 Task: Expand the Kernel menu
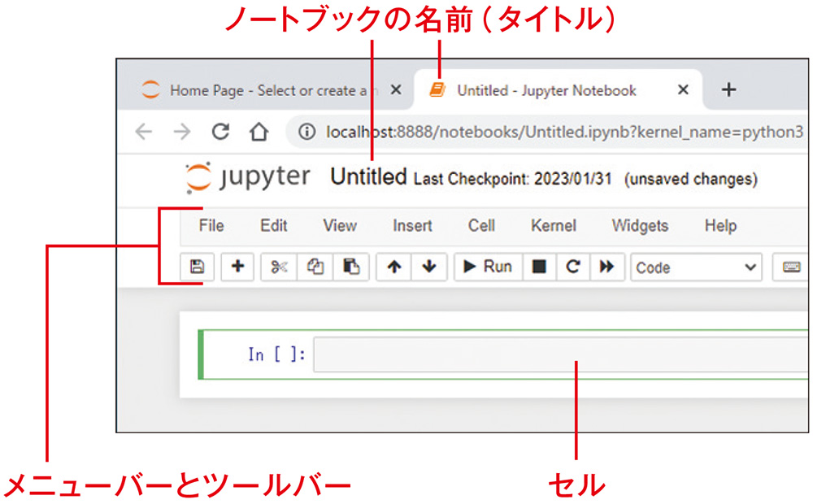click(x=553, y=226)
